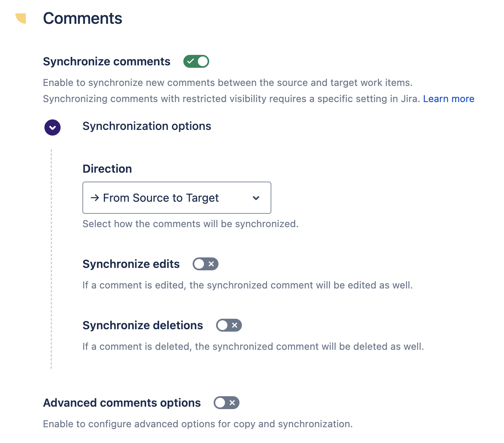Turn on the Synchronize deletions toggle

click(x=229, y=325)
